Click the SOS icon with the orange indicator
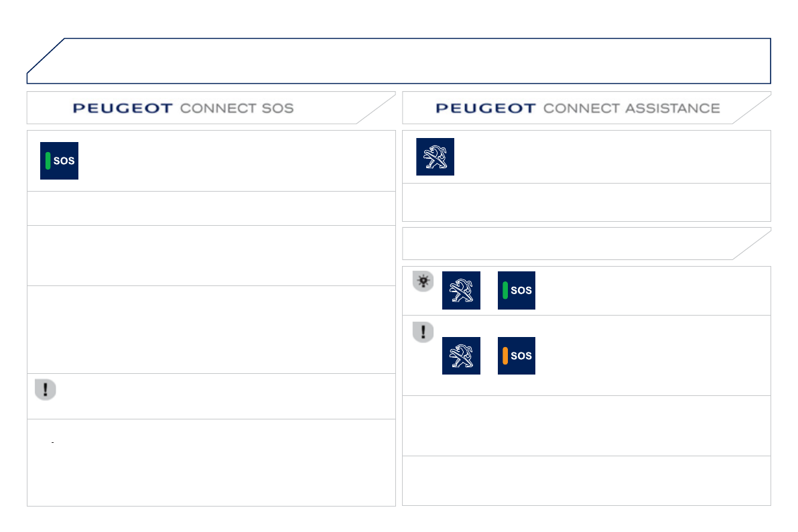Viewport: 798px width, 532px height. [517, 356]
